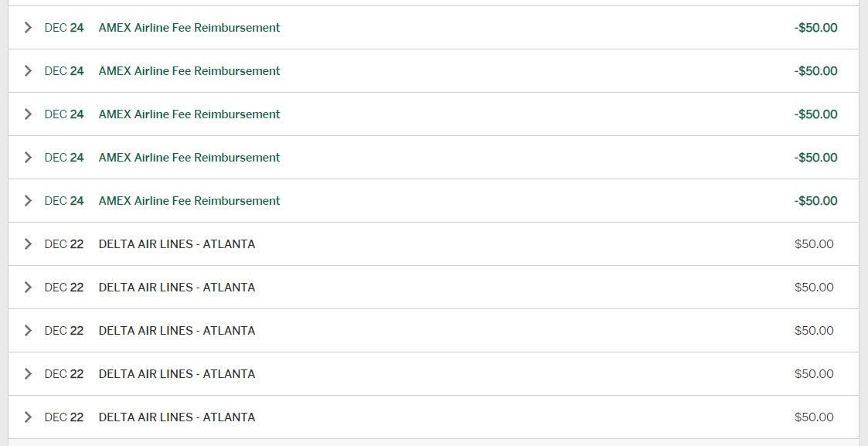The image size is (868, 446).
Task: Expand second DELTA AIR LINES - ATLANTA row chevron
Action: pos(29,288)
